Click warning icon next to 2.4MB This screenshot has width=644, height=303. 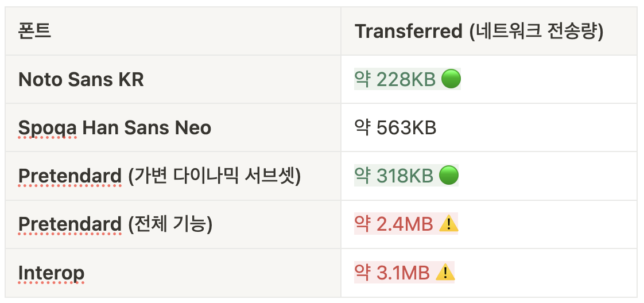pos(448,224)
